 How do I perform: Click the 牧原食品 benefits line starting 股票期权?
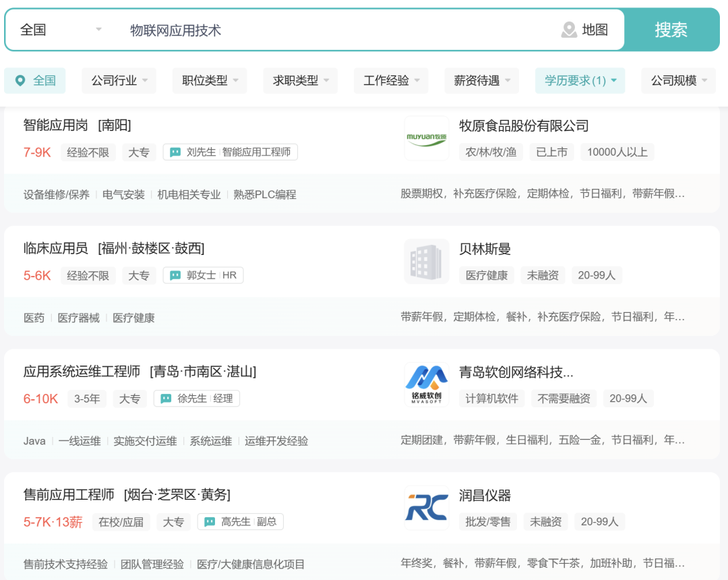tap(542, 194)
